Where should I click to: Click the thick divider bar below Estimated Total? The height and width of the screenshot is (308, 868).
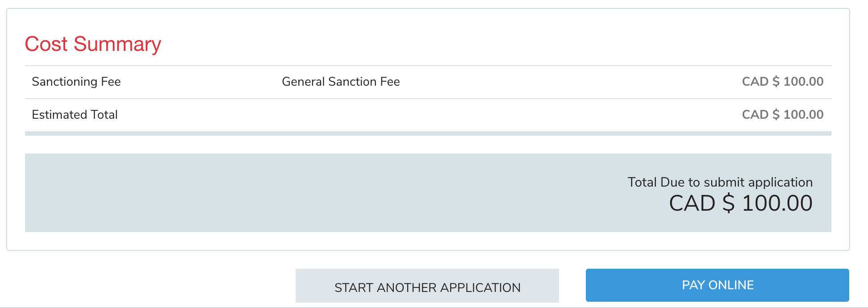[428, 133]
